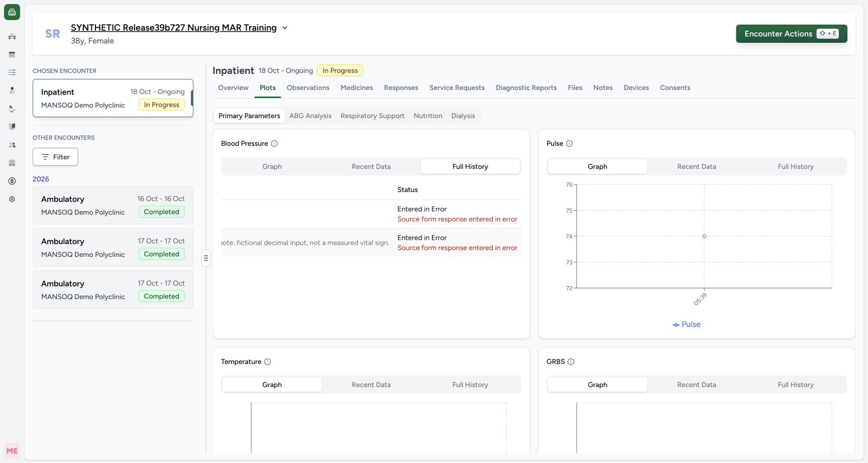Open the list icon in the sidebar

12,72
